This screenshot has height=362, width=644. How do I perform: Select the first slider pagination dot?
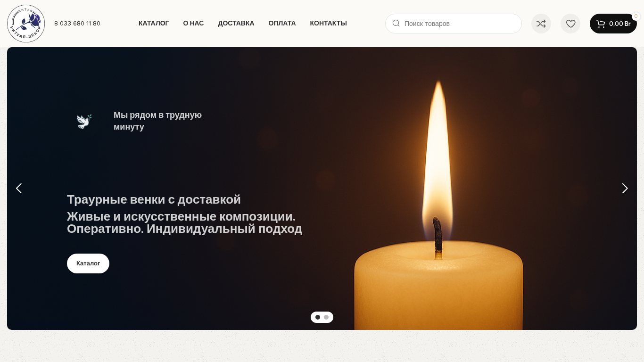point(318,317)
